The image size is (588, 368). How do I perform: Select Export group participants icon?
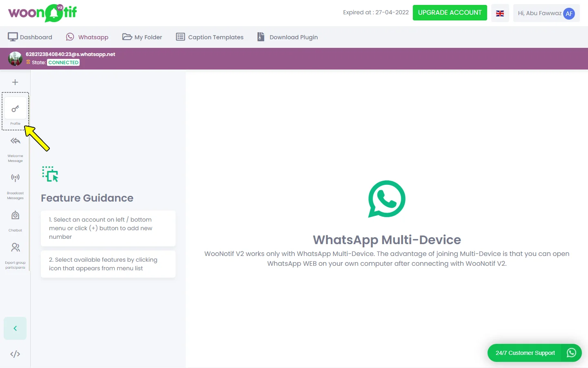(x=15, y=248)
